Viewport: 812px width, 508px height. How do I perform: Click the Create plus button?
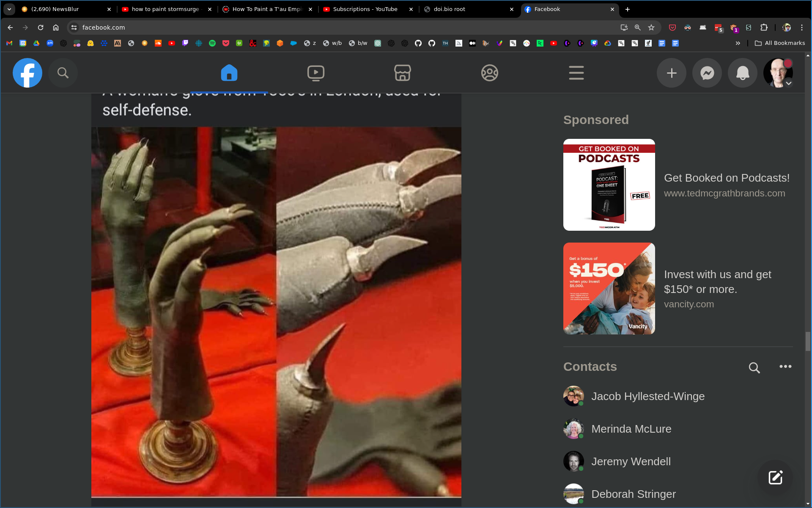[x=672, y=73]
